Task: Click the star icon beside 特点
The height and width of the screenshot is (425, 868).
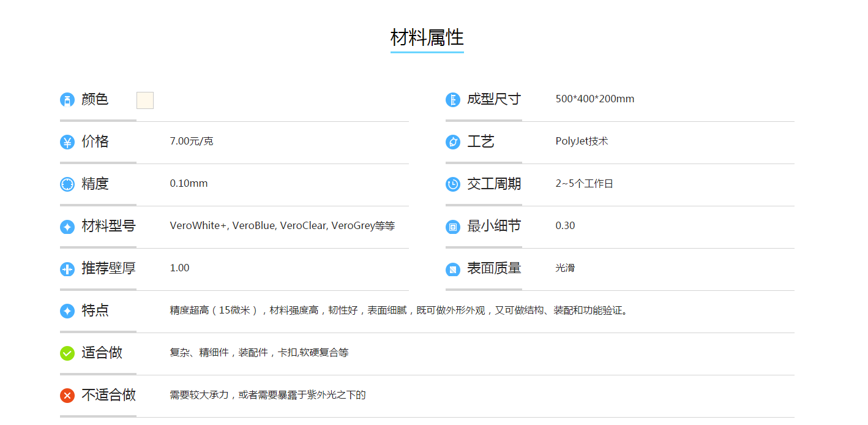Action: (67, 311)
